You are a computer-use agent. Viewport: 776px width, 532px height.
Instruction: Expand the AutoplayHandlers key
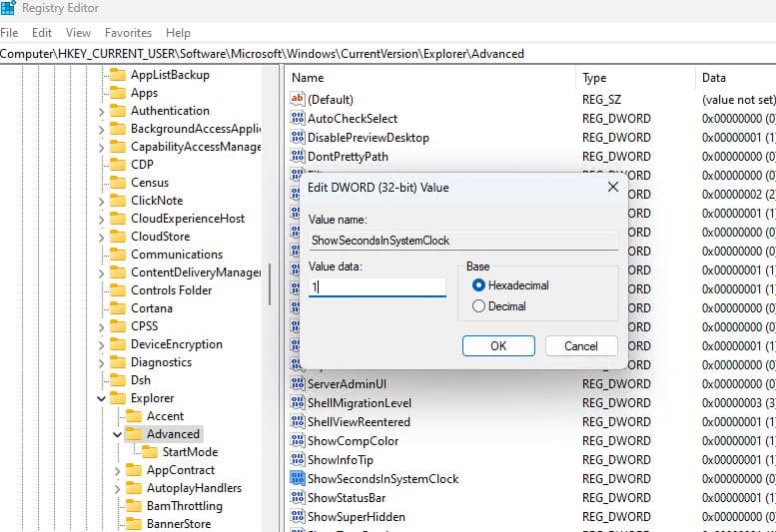(x=117, y=488)
